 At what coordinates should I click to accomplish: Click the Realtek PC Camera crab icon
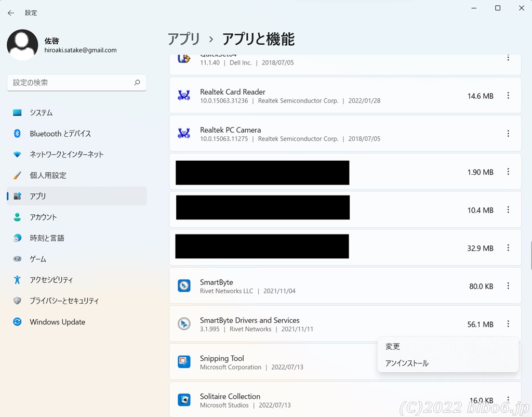pyautogui.click(x=184, y=134)
